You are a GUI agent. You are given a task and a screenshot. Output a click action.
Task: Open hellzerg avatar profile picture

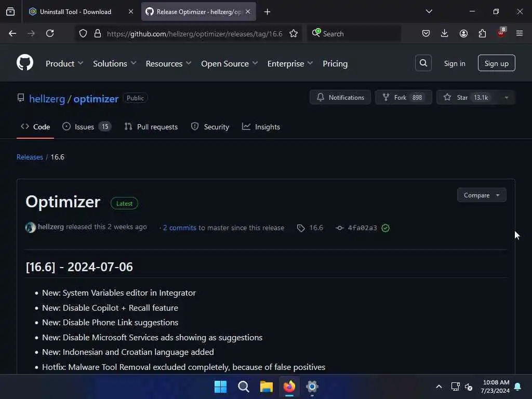coord(30,228)
